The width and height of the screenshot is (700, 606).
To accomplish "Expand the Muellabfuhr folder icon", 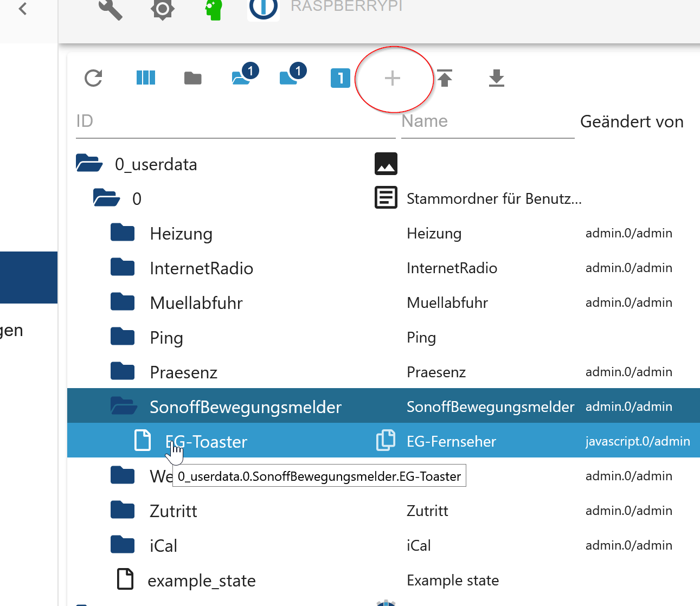I will (123, 301).
